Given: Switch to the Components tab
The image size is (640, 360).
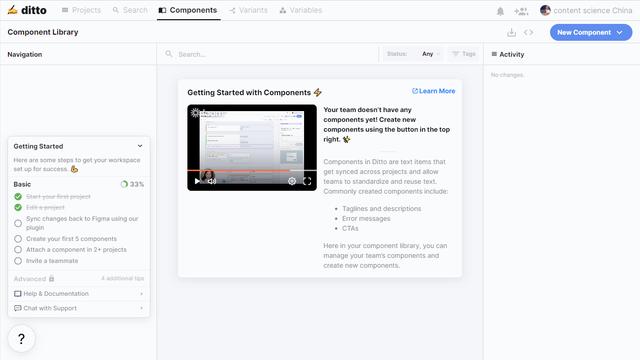Looking at the screenshot, I should coord(188,10).
